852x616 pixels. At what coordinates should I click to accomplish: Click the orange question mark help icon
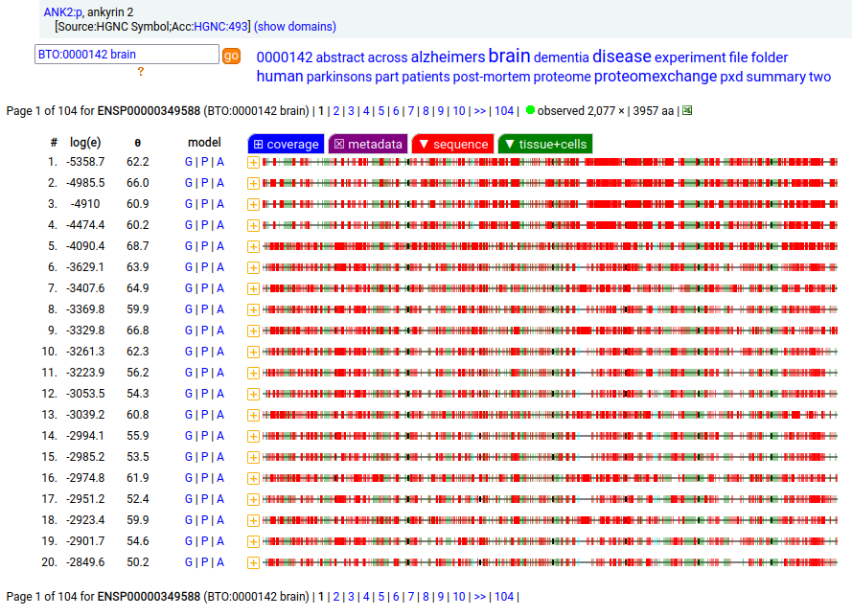pos(141,72)
